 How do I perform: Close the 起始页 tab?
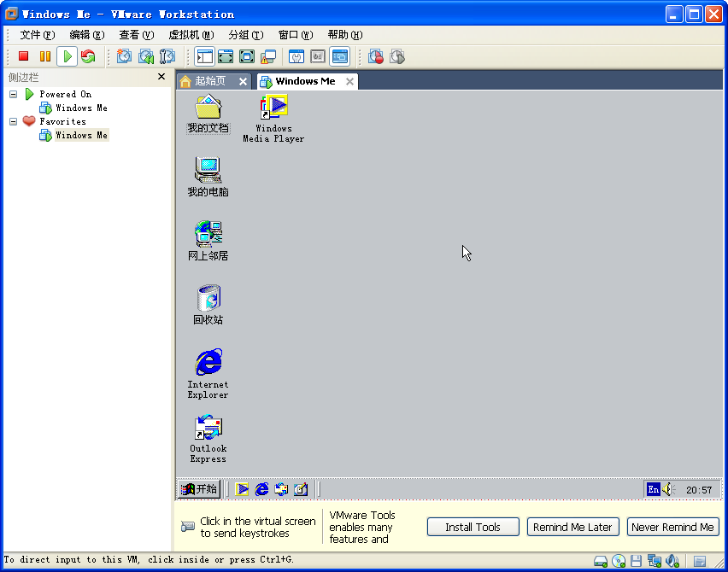[243, 82]
